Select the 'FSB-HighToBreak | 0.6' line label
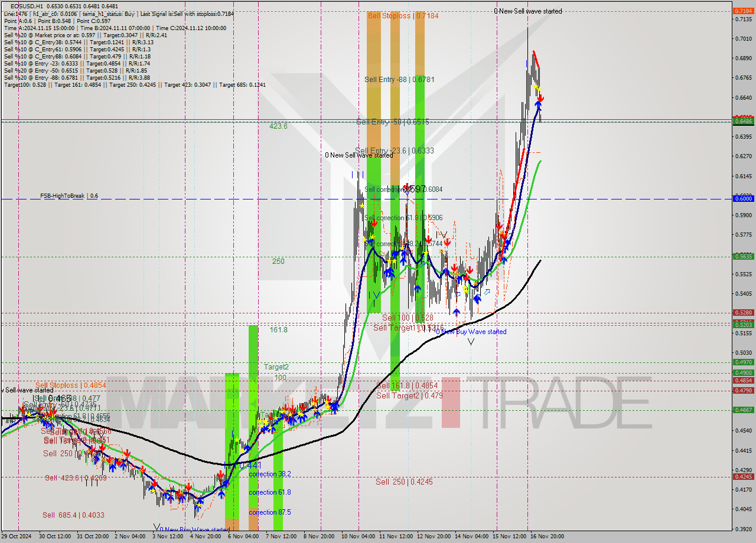The width and height of the screenshot is (756, 543). pyautogui.click(x=69, y=195)
